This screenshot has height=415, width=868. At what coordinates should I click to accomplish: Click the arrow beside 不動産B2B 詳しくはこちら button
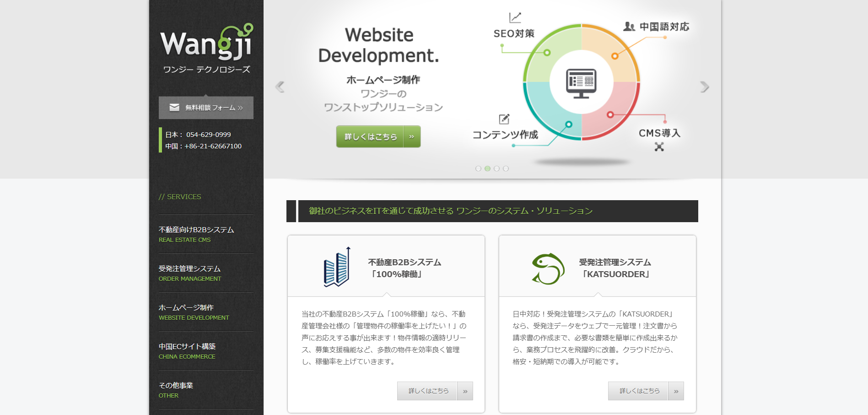click(465, 391)
